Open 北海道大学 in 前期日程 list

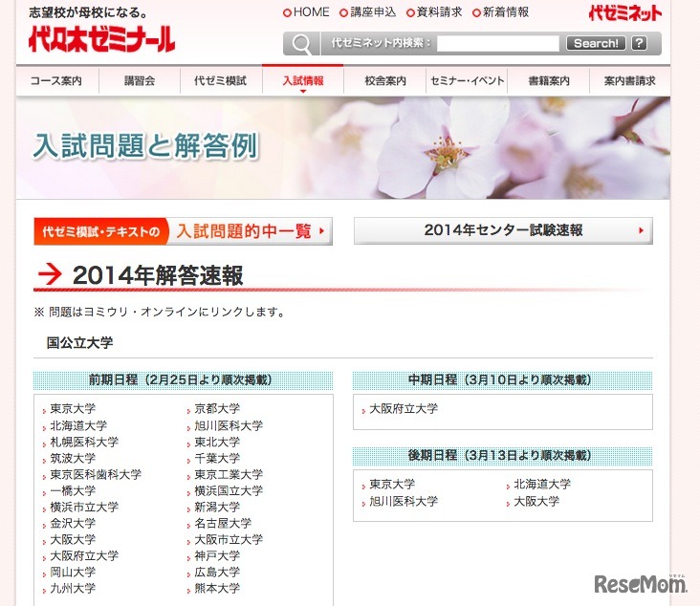[x=78, y=425]
